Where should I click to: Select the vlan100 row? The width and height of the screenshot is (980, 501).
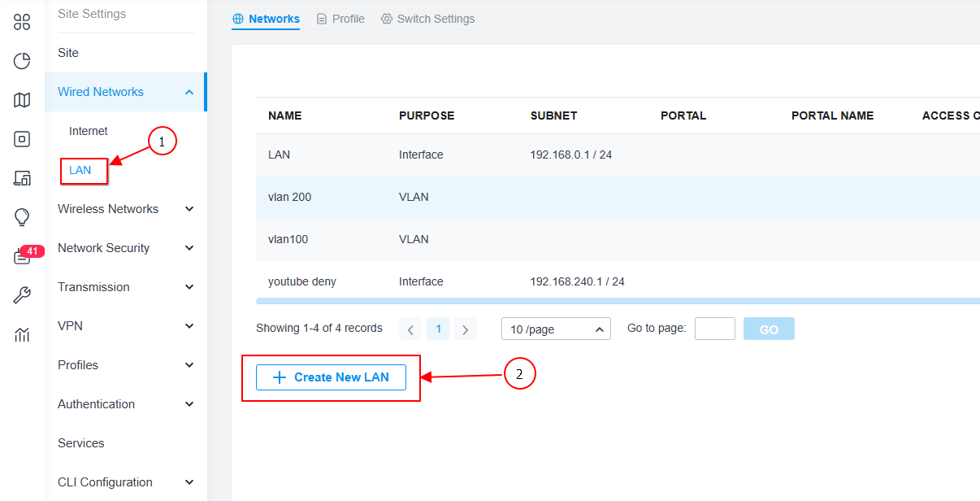tap(618, 239)
